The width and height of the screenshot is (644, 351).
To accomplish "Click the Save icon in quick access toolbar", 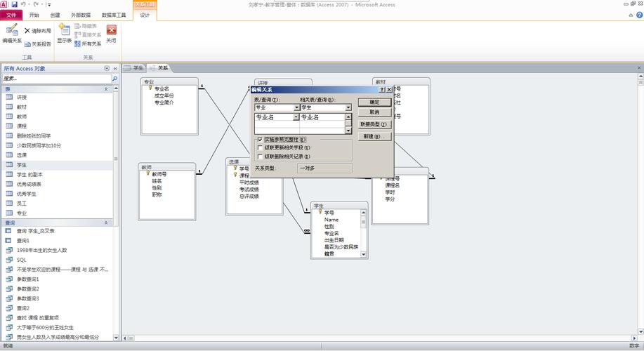I will tap(15, 4).
